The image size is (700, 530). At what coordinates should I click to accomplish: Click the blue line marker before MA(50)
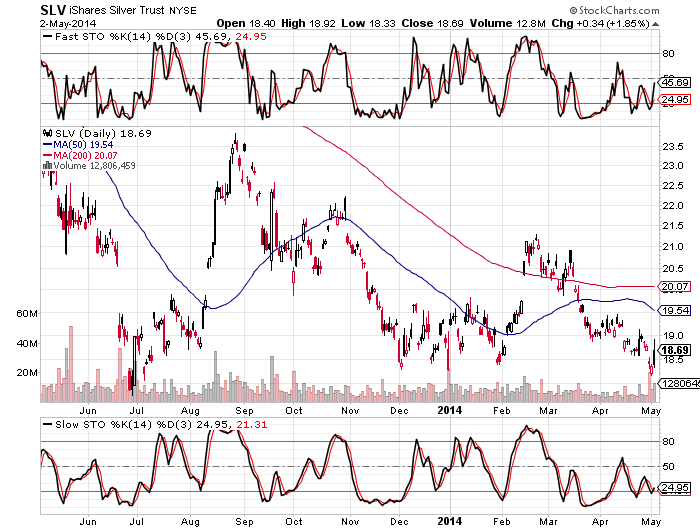pos(47,145)
